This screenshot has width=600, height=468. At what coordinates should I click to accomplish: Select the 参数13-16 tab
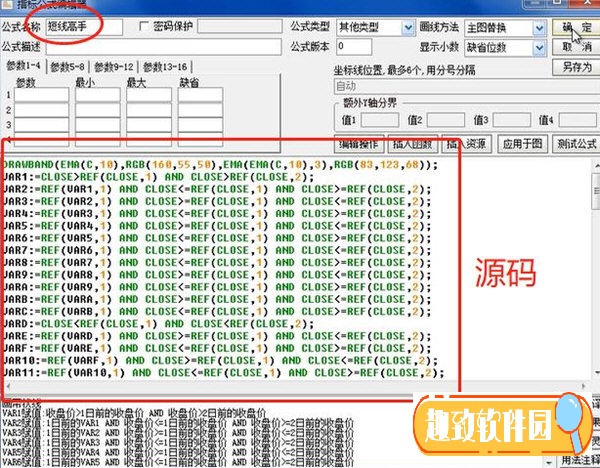tap(166, 66)
